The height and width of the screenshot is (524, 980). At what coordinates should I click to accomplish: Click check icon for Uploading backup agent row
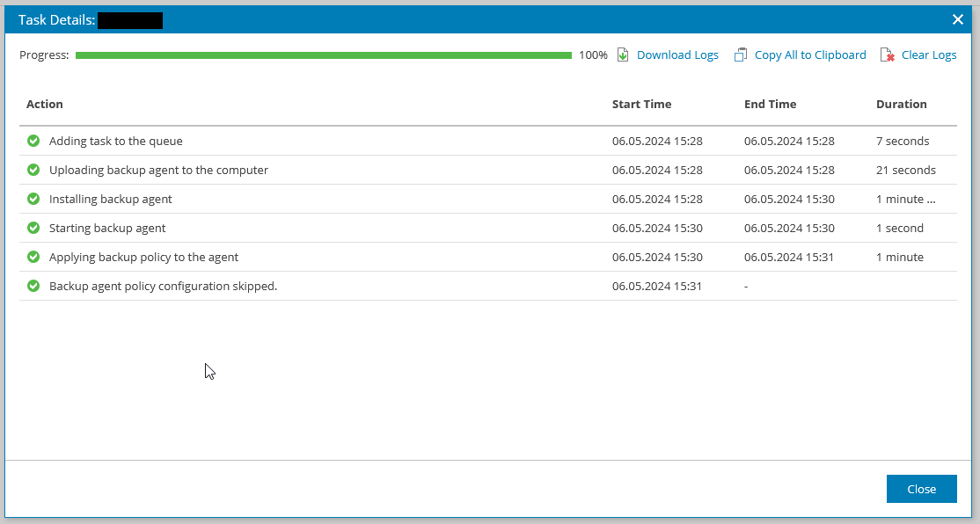[x=33, y=170]
